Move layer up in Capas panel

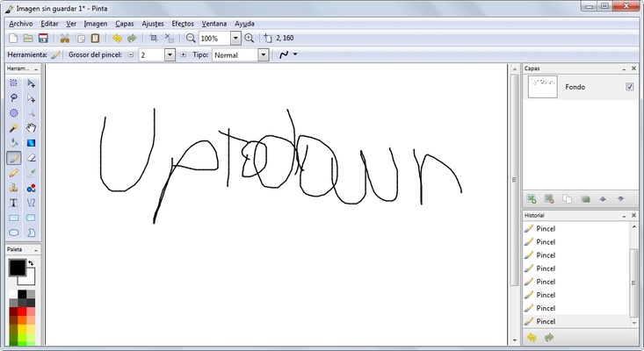[603, 199]
